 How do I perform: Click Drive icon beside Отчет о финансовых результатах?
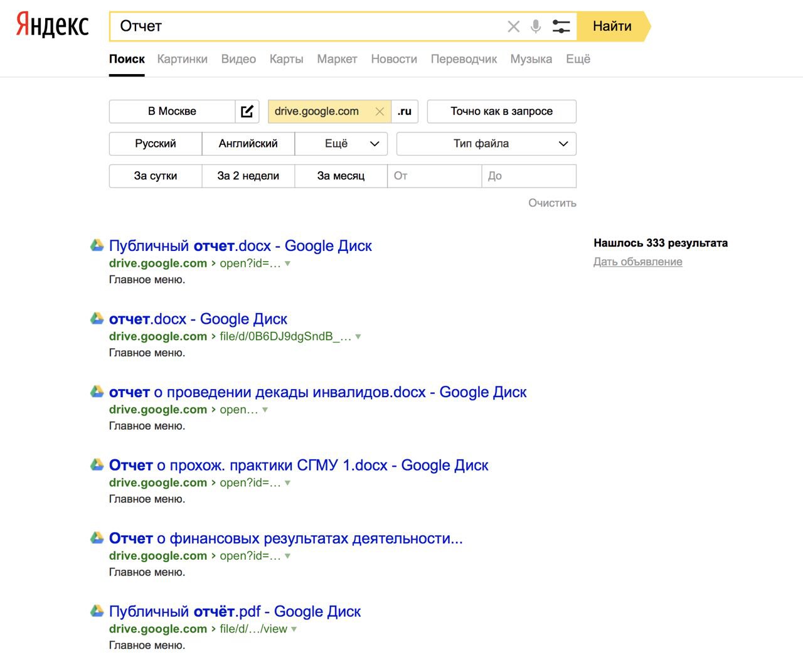click(x=97, y=538)
